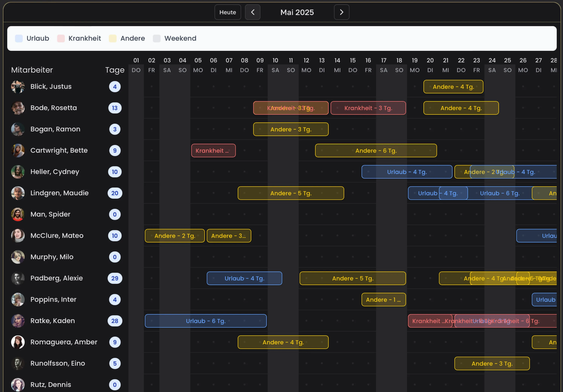The image size is (563, 392).
Task: Select Bette Cartwright's Andere 6 Tg. bar
Action: pyautogui.click(x=376, y=151)
